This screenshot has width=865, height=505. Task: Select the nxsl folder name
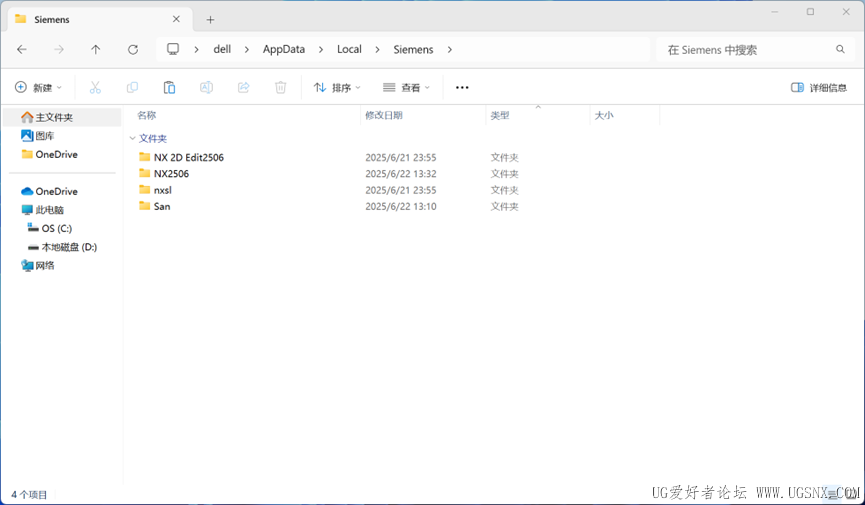163,190
